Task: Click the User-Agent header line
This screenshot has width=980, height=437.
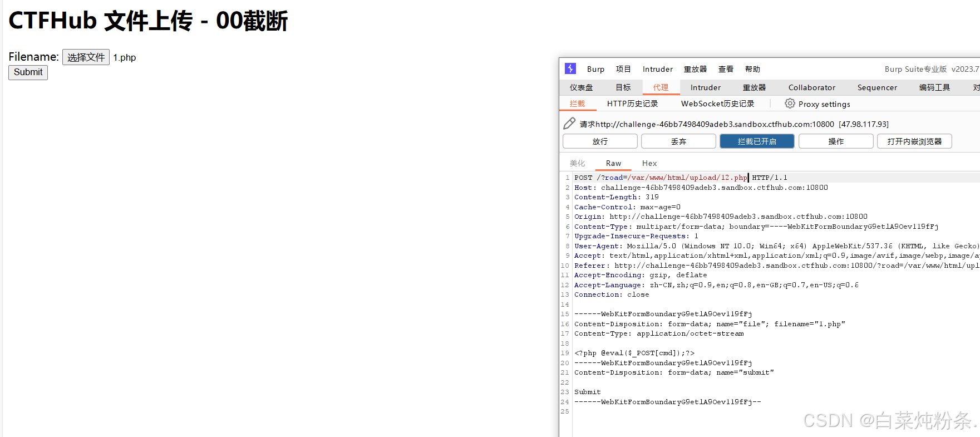Action: coord(776,246)
